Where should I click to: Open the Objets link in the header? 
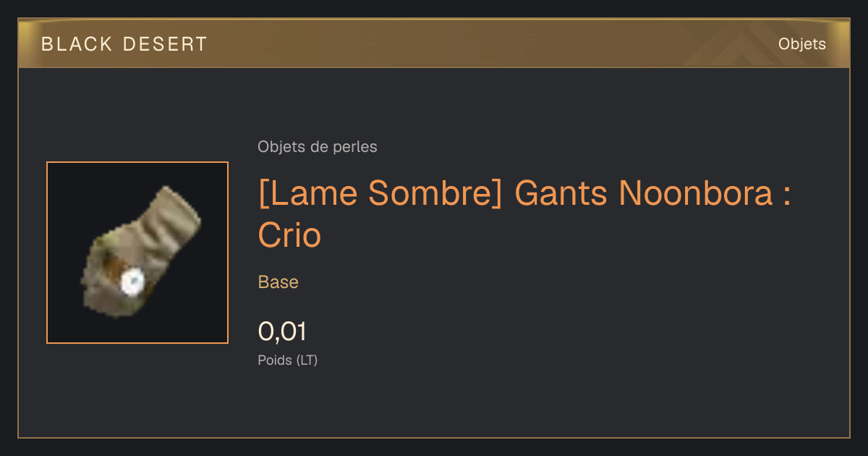801,44
